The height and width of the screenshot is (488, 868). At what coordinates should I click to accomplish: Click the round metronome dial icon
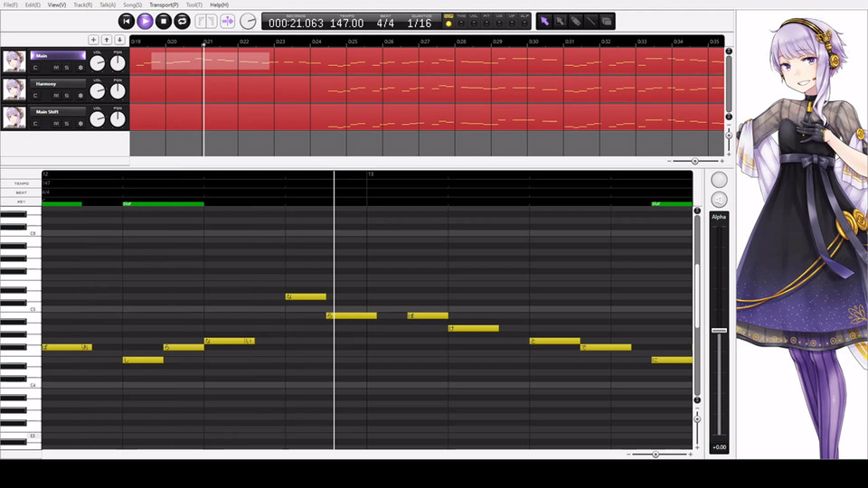click(249, 22)
